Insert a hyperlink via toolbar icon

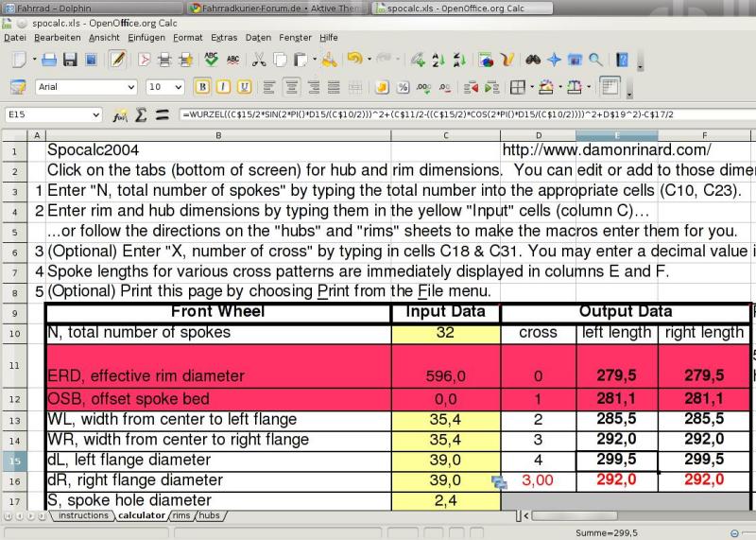(418, 60)
